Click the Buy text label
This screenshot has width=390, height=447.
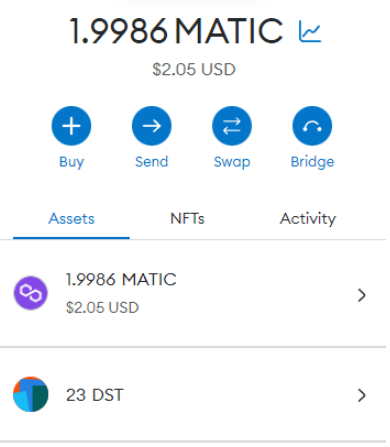point(72,162)
